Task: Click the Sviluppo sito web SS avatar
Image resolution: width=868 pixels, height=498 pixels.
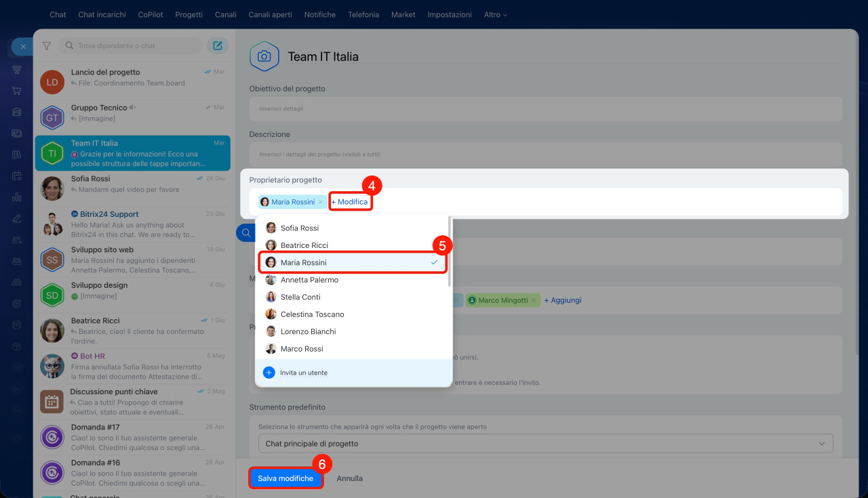Action: point(52,260)
